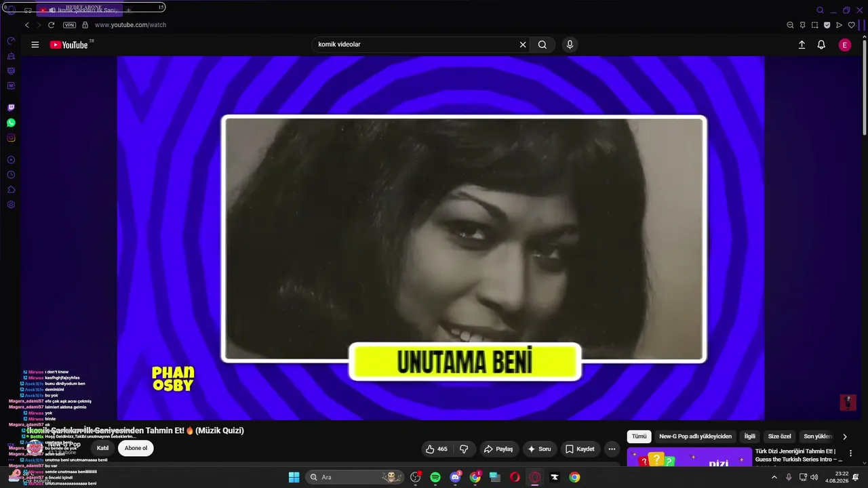Open the Türk Dizi Jeneriğini video thumbnail
The height and width of the screenshot is (488, 868).
coord(690,457)
